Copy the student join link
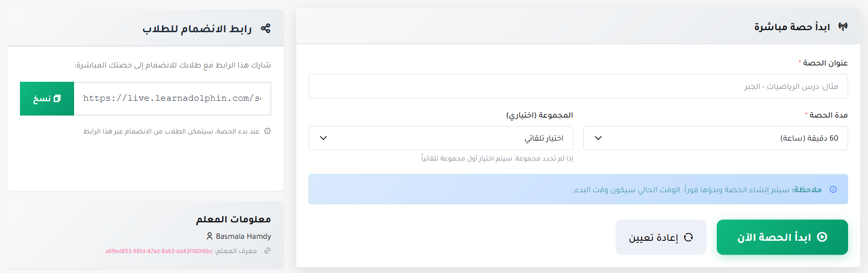The height and width of the screenshot is (273, 868). 46,99
